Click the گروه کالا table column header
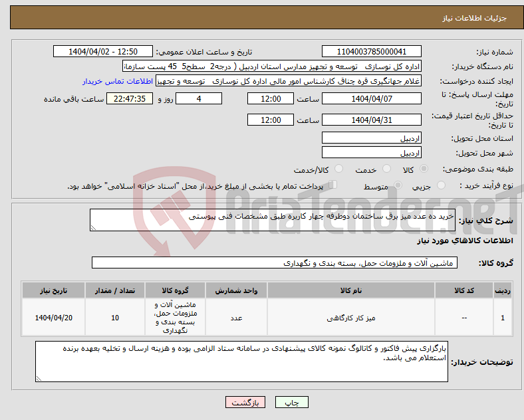Screen dimensions: 524x420 coord(175,290)
